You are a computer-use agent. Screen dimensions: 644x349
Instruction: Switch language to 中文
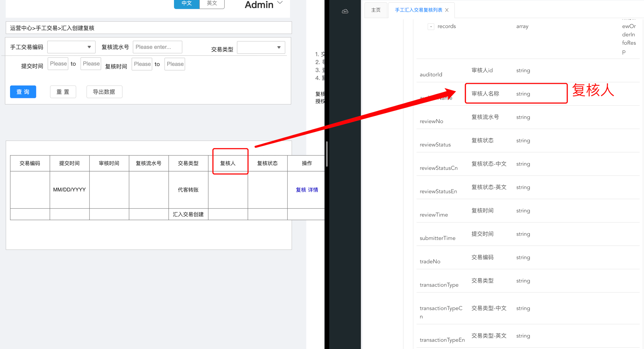(186, 3)
